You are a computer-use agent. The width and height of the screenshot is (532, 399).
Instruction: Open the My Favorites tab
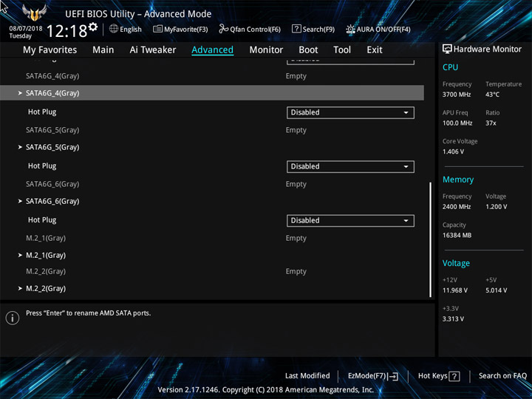(x=50, y=50)
